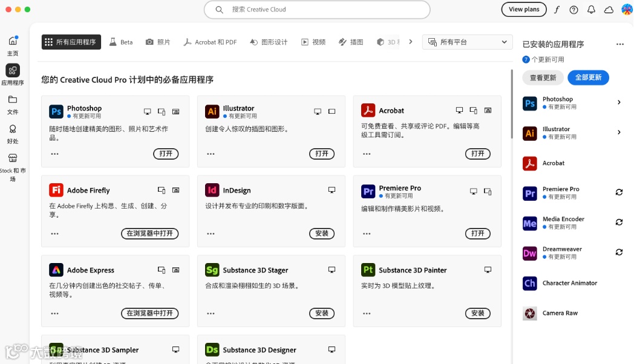Open Substance 3D Painter card more options
This screenshot has width=634, height=364.
pyautogui.click(x=367, y=313)
